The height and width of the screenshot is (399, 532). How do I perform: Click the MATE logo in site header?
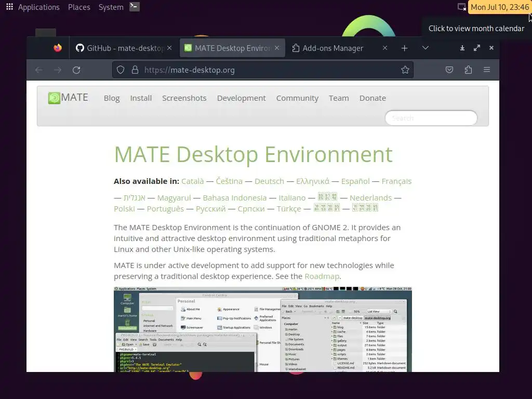tap(68, 98)
